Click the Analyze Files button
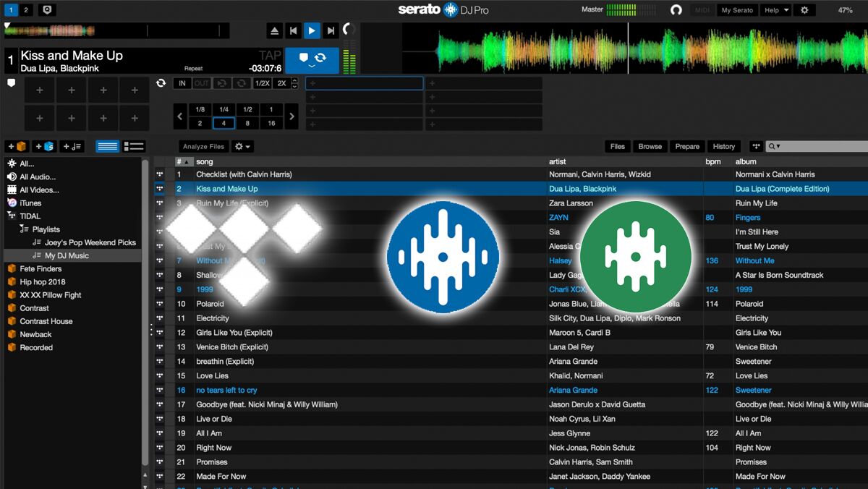Screen dimensions: 868x489 pos(203,146)
